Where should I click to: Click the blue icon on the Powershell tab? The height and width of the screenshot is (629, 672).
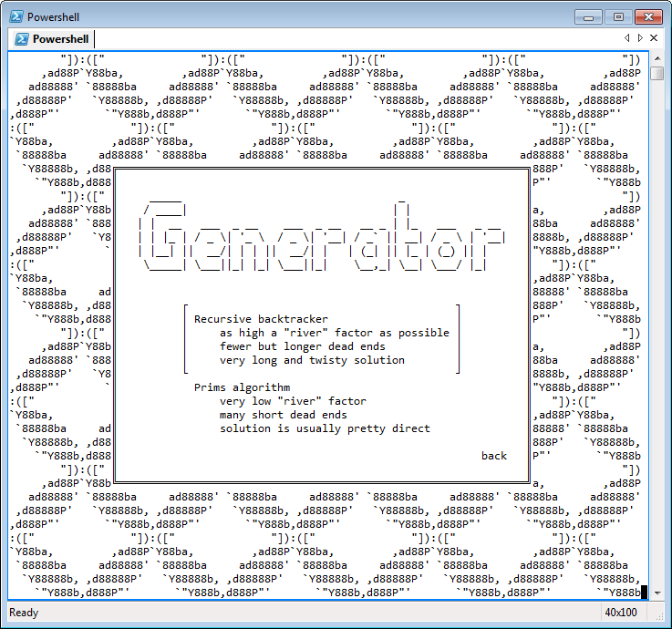pos(19,38)
